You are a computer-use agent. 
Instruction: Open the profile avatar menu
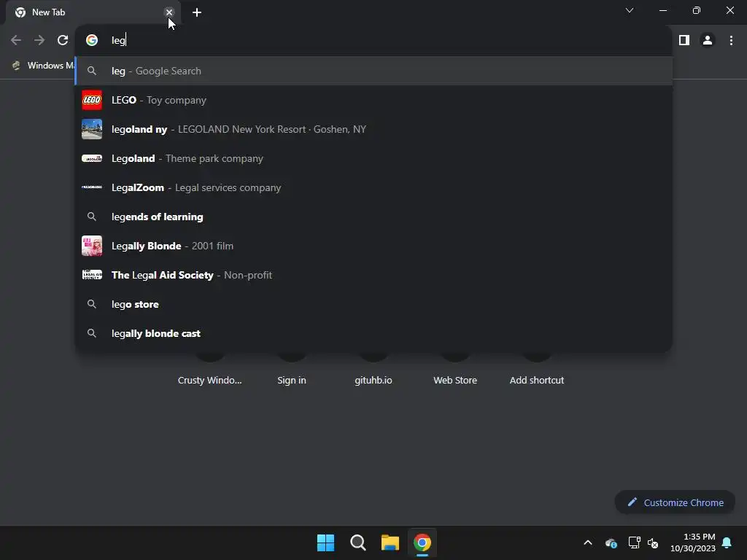click(x=708, y=40)
